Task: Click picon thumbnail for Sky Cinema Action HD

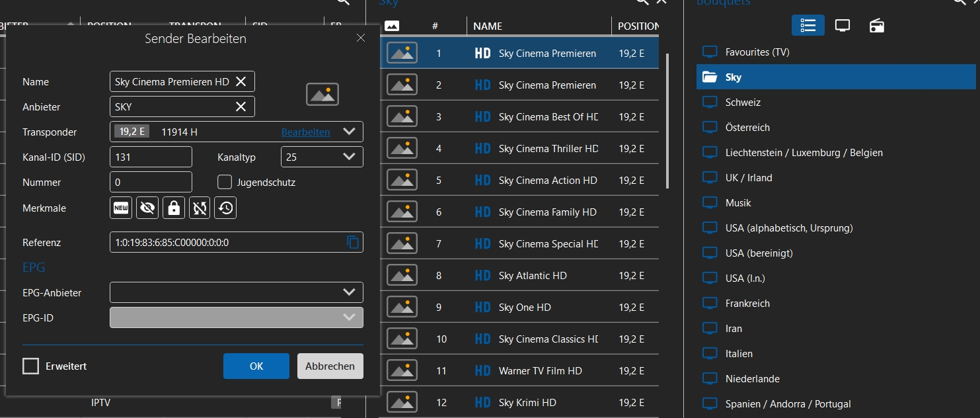Action: (402, 181)
